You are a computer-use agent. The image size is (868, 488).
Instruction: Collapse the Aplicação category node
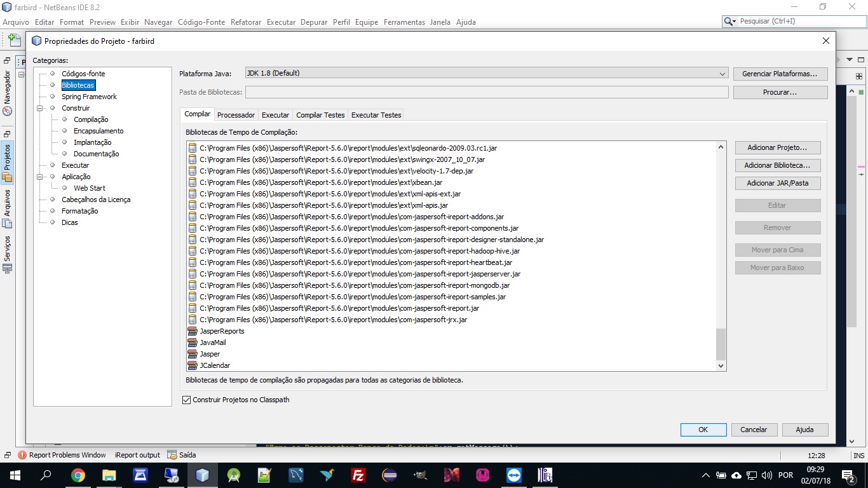tap(40, 177)
